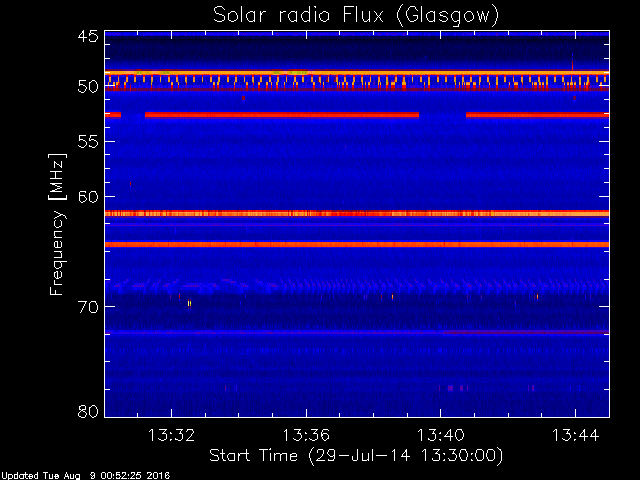Click the 45 MHz frequency tick label
The width and height of the screenshot is (640, 480).
(x=88, y=37)
